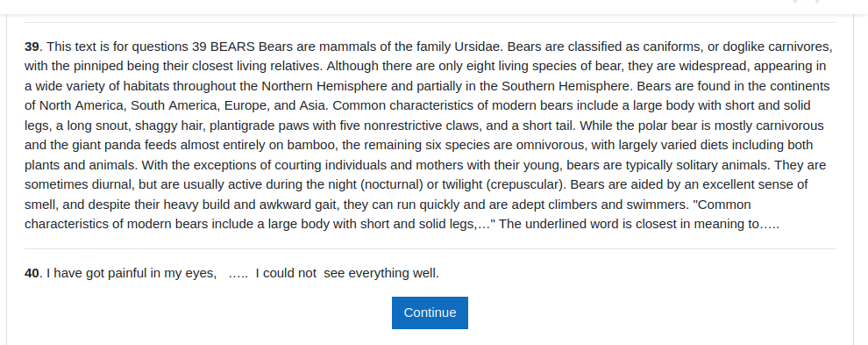The width and height of the screenshot is (868, 345).
Task: Click the faint right arrow icon at top
Action: pos(818,3)
